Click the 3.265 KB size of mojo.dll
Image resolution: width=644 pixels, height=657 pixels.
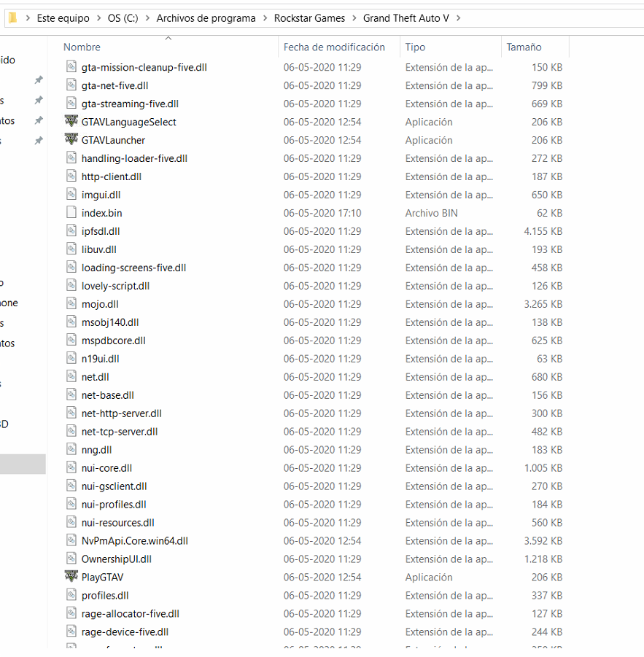point(543,304)
